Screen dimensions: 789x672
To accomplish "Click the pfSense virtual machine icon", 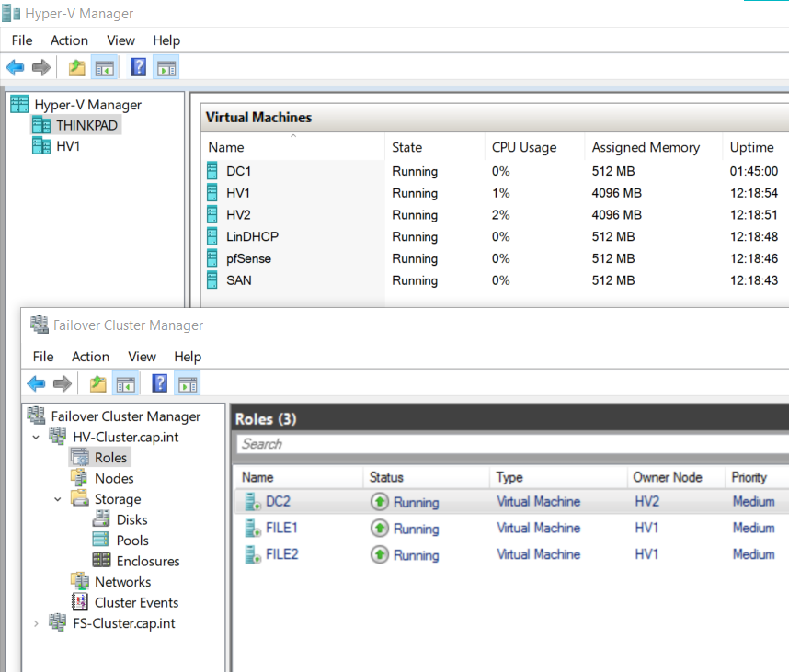I will (212, 258).
